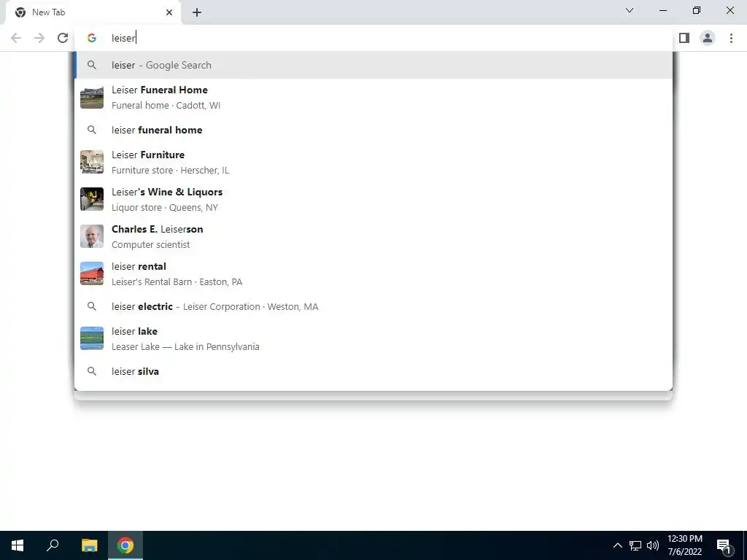Choose Charles E. Leiserson suggestion
747x560 pixels.
pos(373,237)
